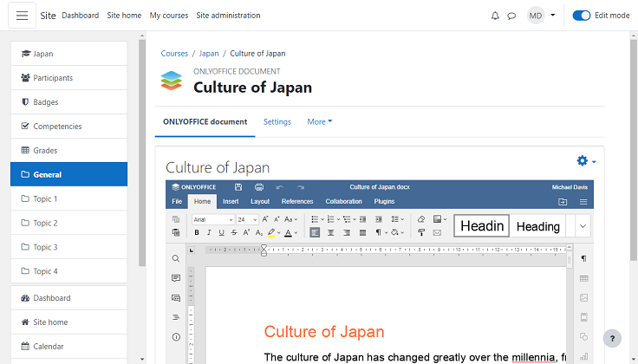Turn off the Edit mode switch

coord(582,16)
